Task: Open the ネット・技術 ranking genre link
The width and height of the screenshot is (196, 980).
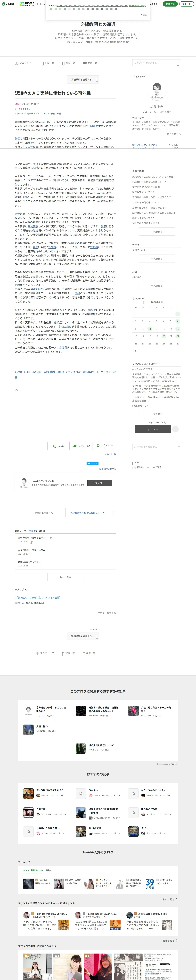Action: 49,113
